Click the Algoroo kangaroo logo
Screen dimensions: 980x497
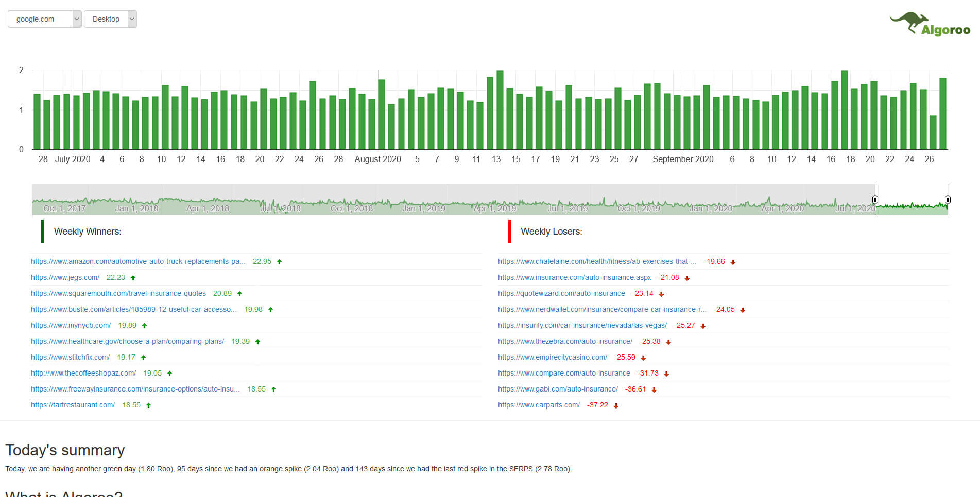(930, 24)
